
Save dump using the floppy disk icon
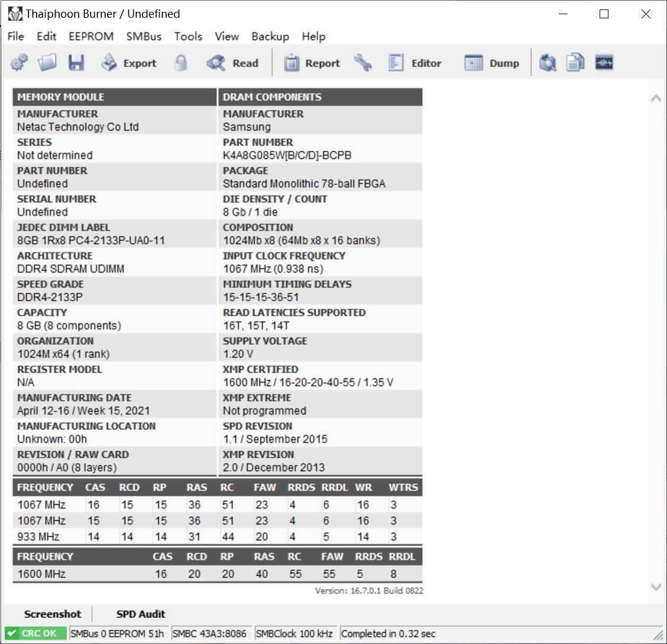pyautogui.click(x=76, y=63)
